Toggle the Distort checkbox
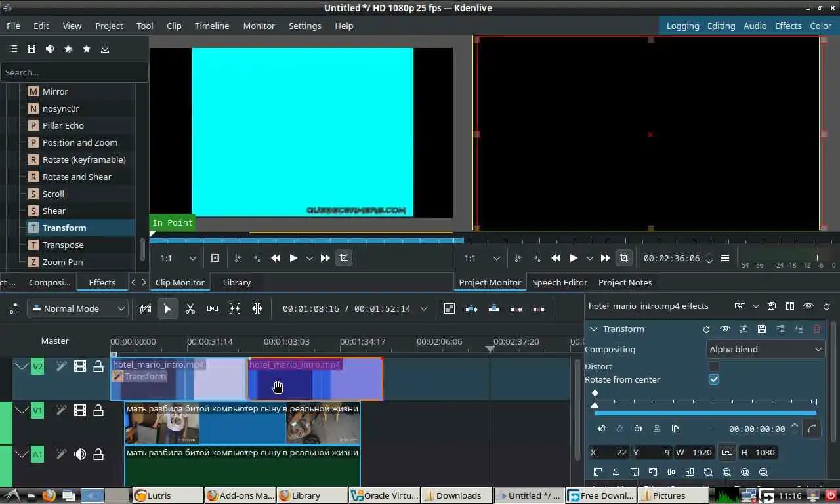 (714, 366)
